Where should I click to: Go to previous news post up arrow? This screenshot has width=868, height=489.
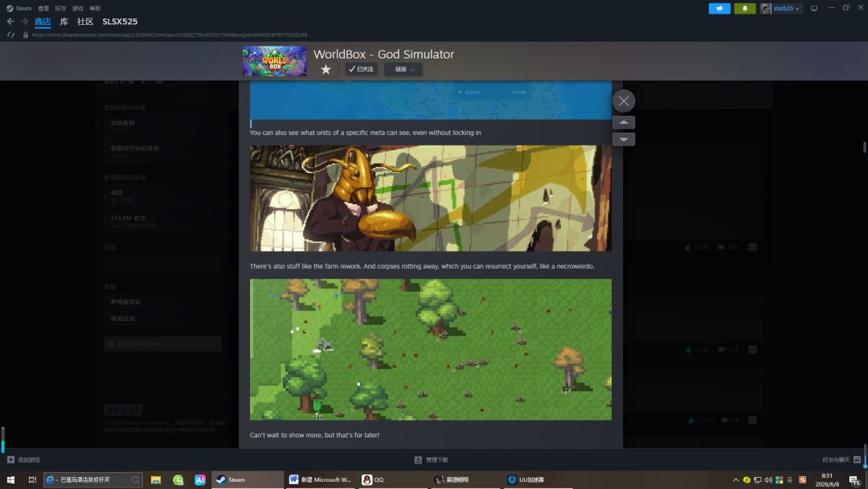[x=624, y=122]
